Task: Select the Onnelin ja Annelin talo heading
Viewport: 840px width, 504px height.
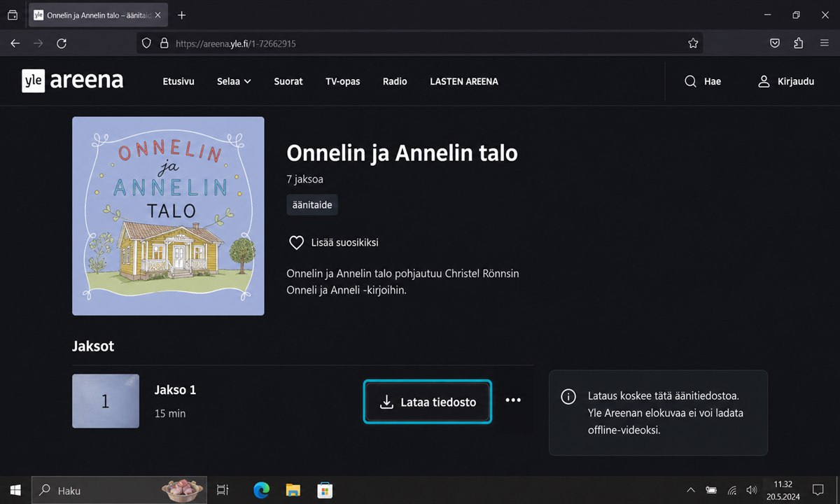Action: (x=402, y=153)
